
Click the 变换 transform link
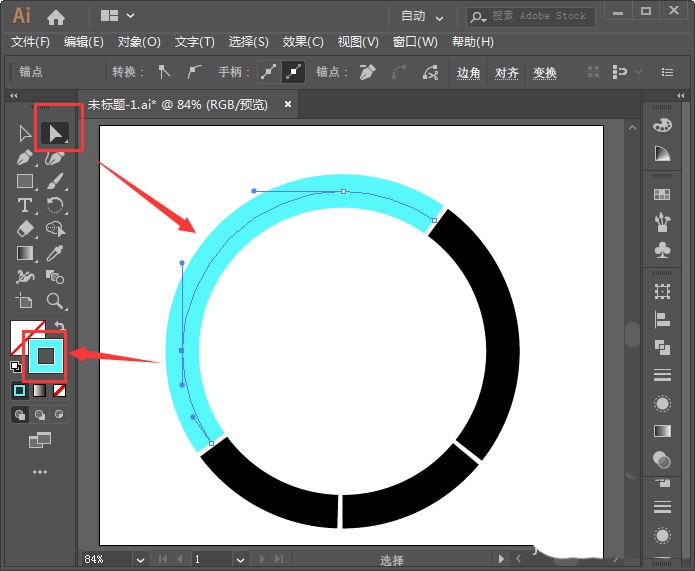(545, 73)
